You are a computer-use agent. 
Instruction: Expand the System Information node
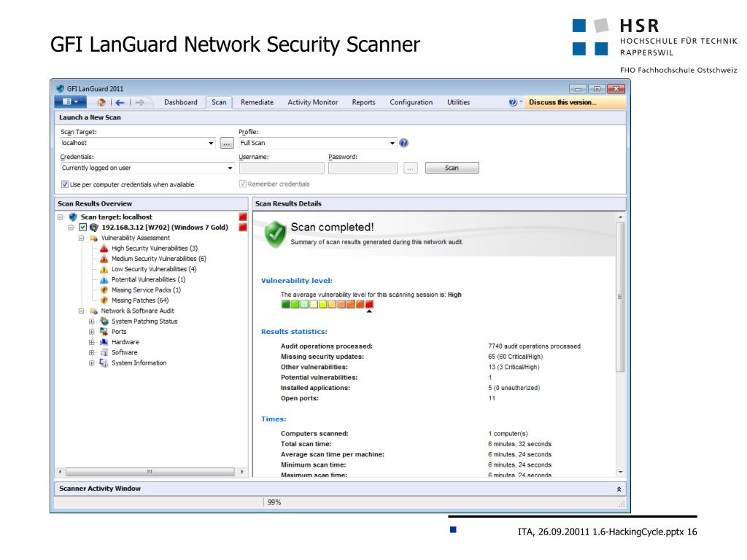pyautogui.click(x=92, y=363)
